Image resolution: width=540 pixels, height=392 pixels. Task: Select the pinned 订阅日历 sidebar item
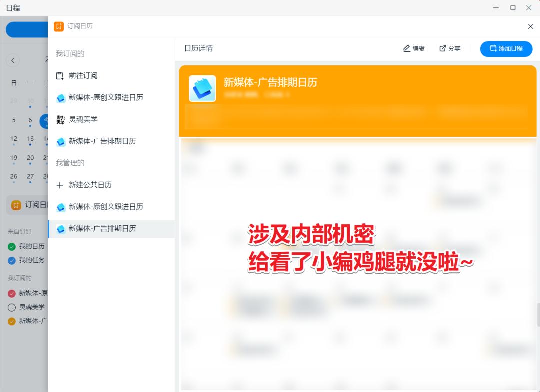coord(25,205)
